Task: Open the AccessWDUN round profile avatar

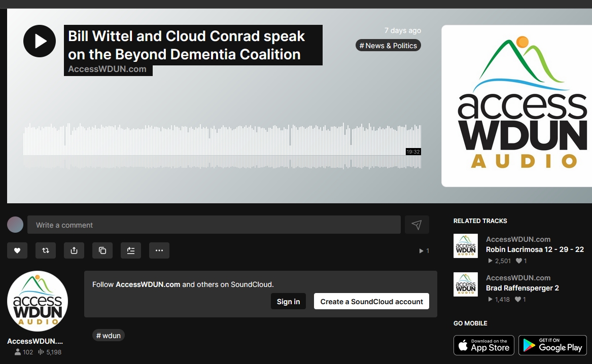Action: [x=38, y=301]
